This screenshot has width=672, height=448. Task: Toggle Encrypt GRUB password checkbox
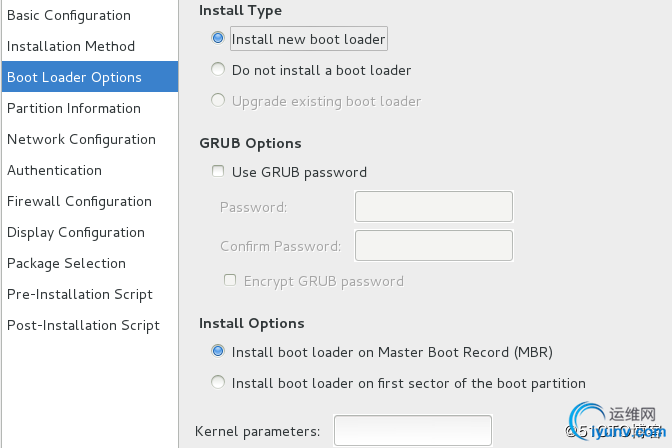[x=230, y=281]
